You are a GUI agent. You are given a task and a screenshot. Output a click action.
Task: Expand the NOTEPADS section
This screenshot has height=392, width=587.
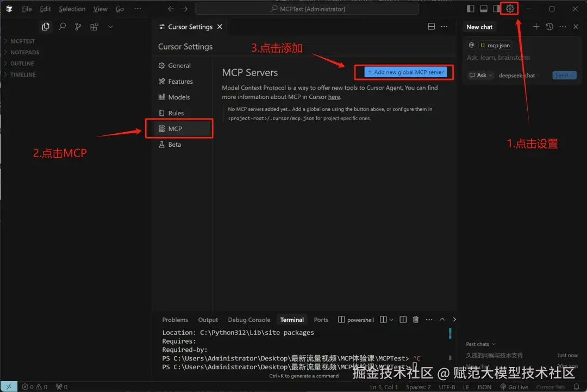(24, 52)
